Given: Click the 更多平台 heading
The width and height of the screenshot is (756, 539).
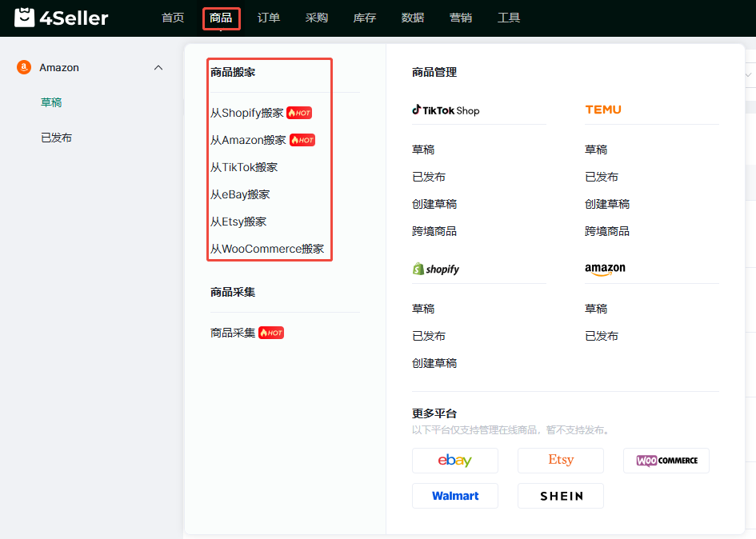Looking at the screenshot, I should click(x=434, y=413).
